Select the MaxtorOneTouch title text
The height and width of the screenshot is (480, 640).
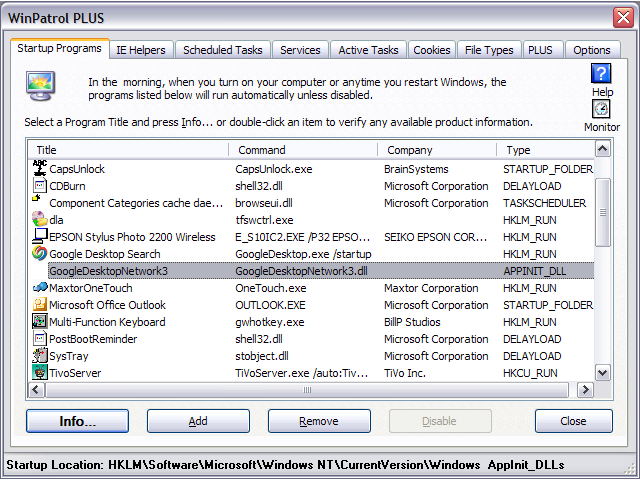91,288
